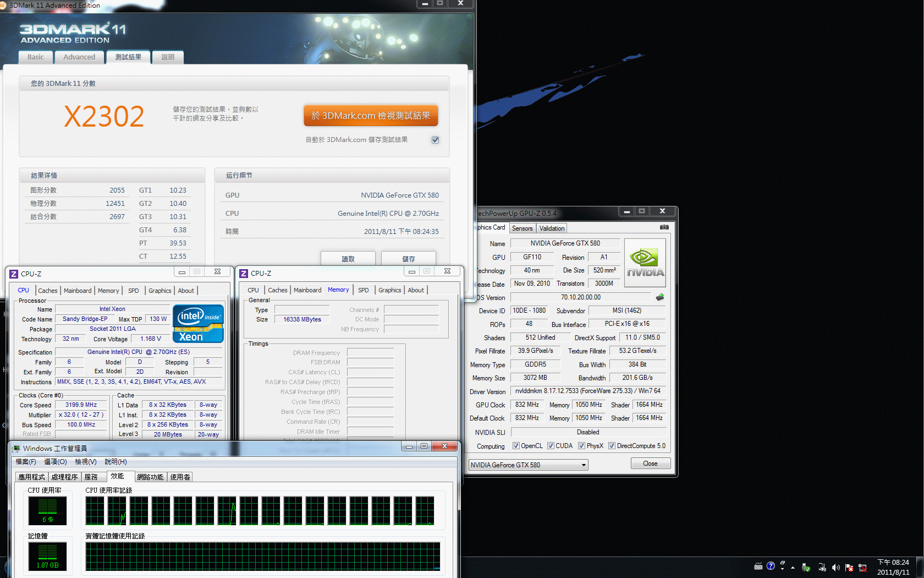Open the NVIDIA GeForce GTX 580 dropdown

coord(528,465)
